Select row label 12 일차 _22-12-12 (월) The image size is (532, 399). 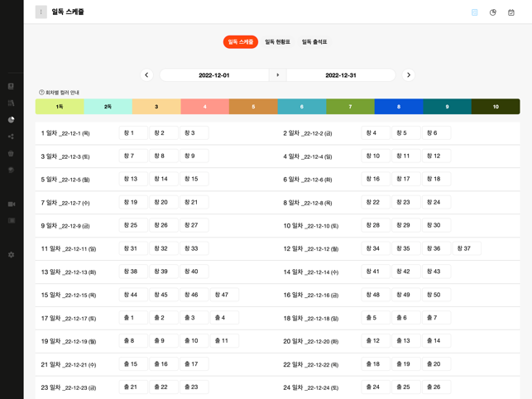click(311, 248)
